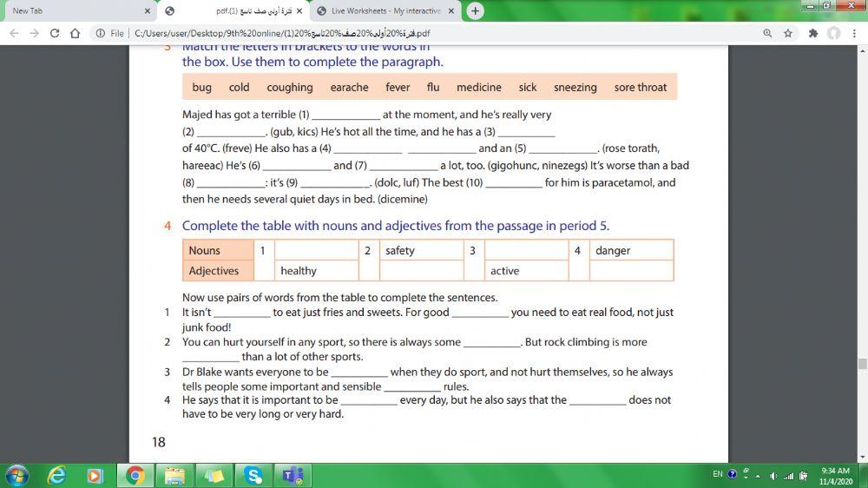Click the 'healthy' table cell

[x=317, y=271]
